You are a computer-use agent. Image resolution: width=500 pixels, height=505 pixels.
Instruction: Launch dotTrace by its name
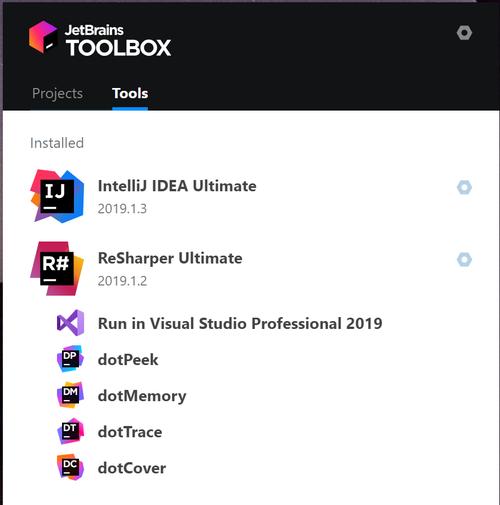(x=130, y=432)
